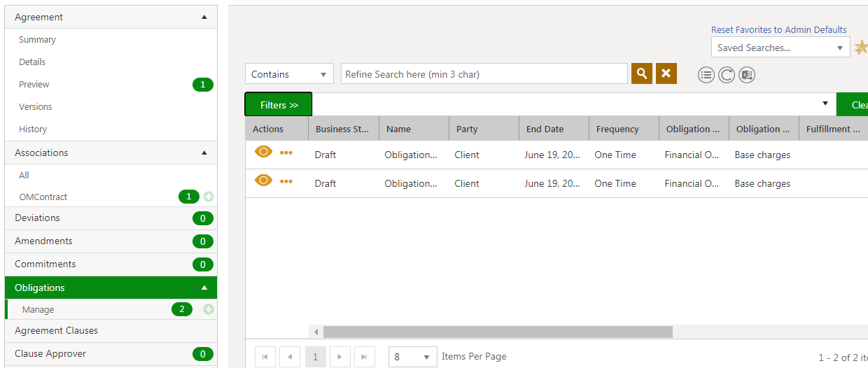The image size is (868, 368).
Task: Add an obligation via the Manage plus icon
Action: click(x=209, y=309)
